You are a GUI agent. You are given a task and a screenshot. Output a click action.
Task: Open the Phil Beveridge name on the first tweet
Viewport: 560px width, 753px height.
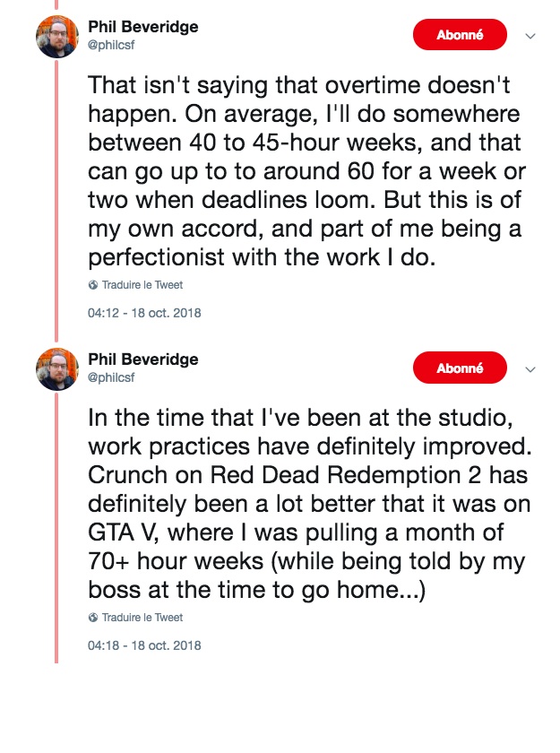143,27
